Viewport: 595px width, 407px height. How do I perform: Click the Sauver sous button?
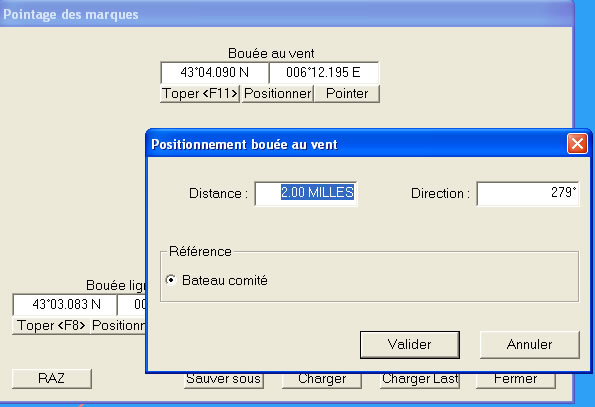[x=224, y=380]
